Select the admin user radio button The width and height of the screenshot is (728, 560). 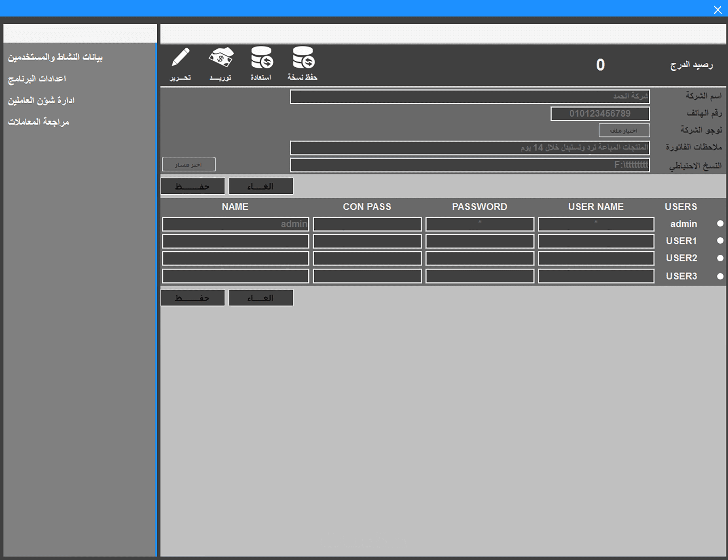pos(720,223)
